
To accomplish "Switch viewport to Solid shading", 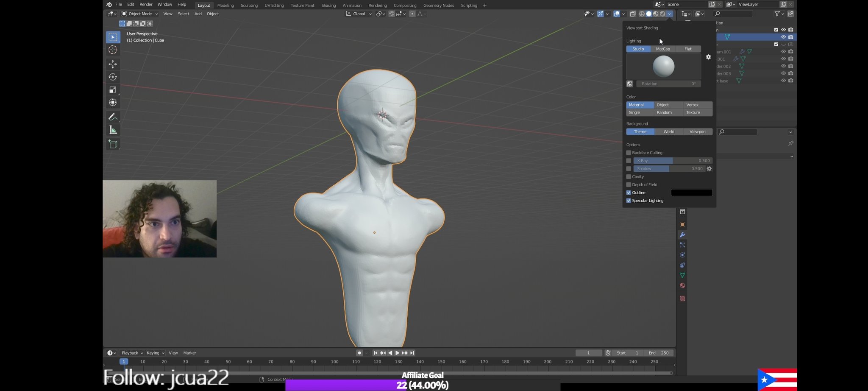I will [649, 14].
